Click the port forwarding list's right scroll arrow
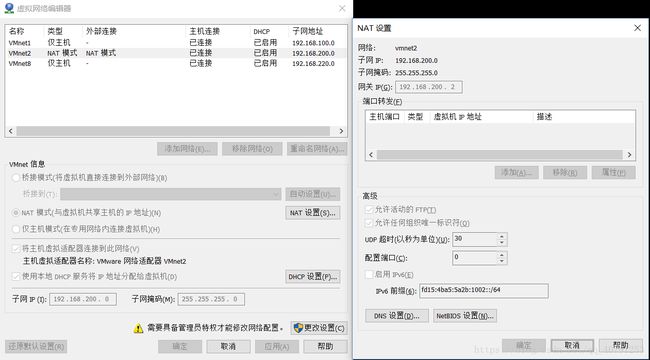 (629, 155)
